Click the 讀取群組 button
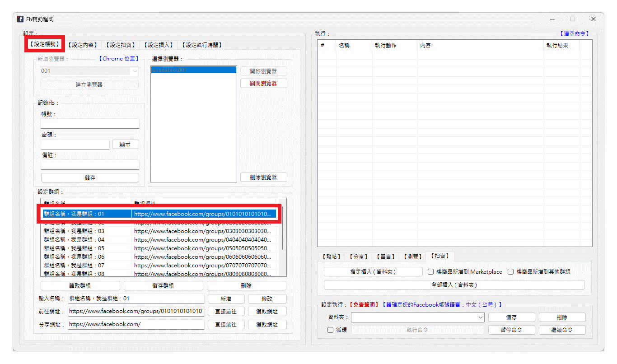This screenshot has width=617, height=364. tap(80, 285)
